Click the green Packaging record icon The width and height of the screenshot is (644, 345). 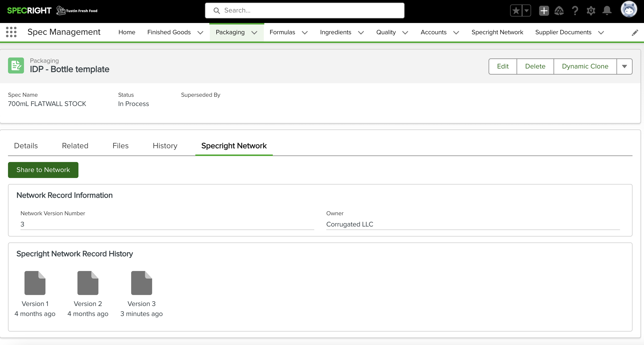(x=16, y=65)
